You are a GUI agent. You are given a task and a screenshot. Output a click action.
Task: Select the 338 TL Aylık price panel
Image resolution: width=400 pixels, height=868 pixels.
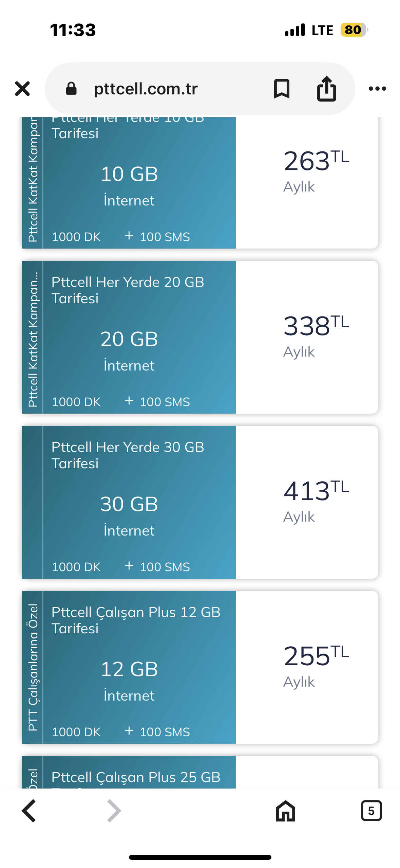[x=307, y=337]
